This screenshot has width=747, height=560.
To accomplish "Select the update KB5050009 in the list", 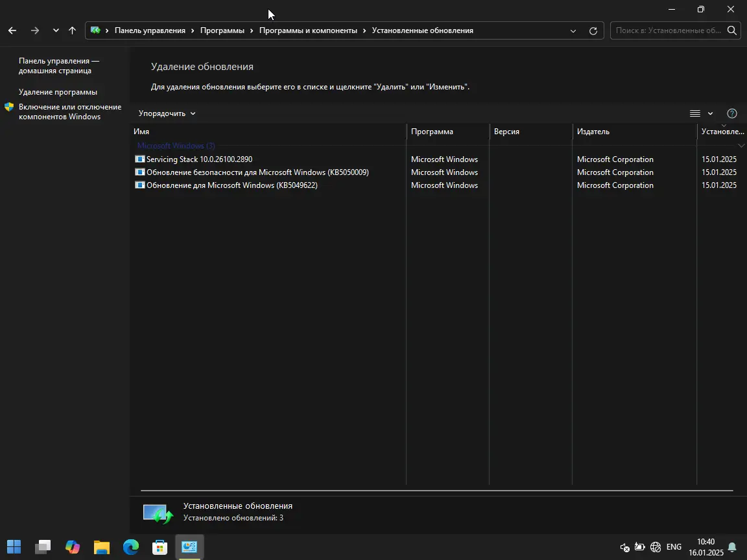I will click(257, 172).
